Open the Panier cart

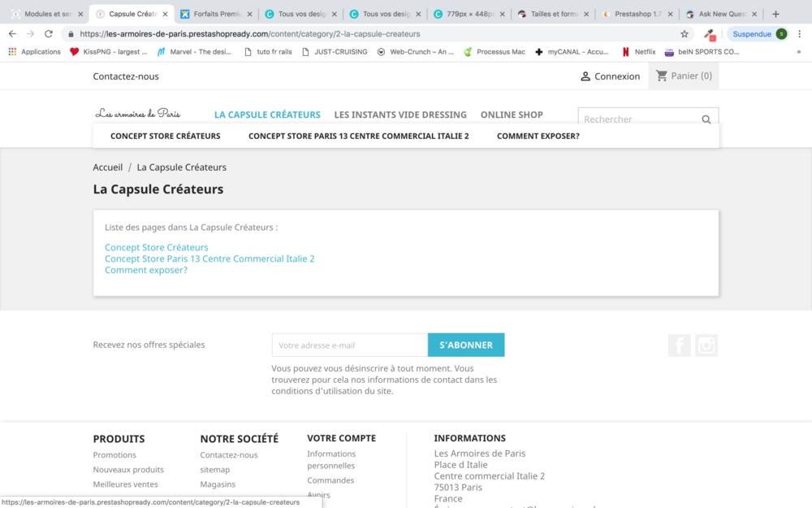[684, 76]
